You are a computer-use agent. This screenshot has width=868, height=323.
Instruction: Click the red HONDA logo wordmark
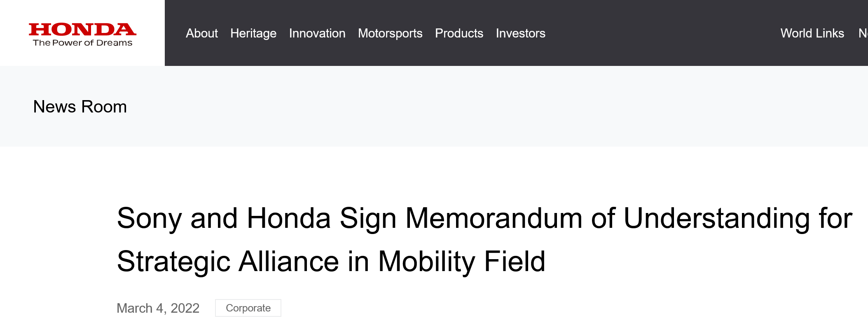(x=82, y=29)
